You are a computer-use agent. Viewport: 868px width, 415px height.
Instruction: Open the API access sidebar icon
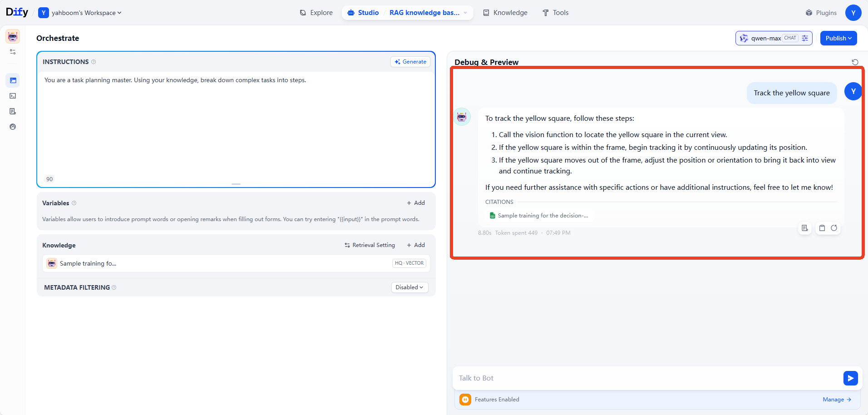coord(13,96)
